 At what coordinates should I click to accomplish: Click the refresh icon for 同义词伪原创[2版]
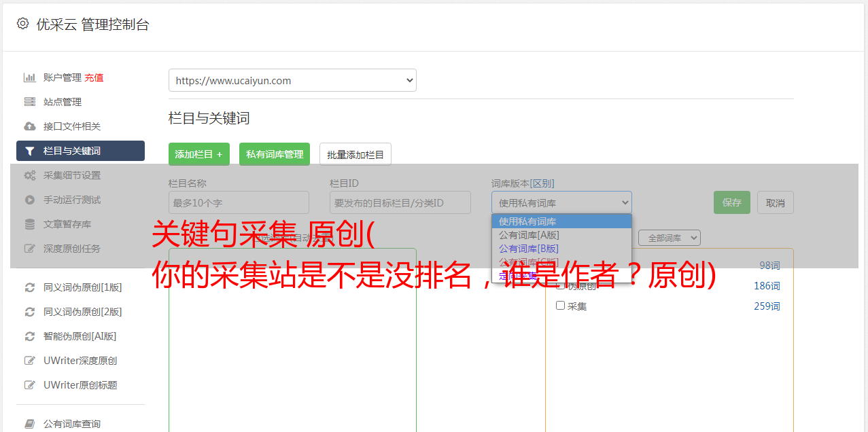tap(29, 312)
